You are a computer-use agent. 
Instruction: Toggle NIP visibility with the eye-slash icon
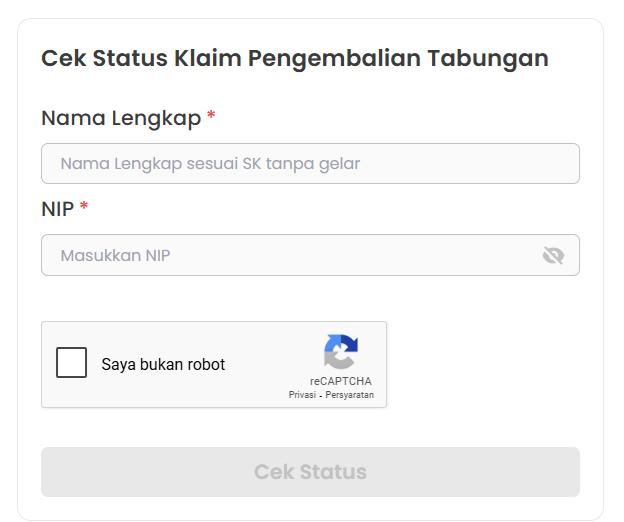click(553, 255)
